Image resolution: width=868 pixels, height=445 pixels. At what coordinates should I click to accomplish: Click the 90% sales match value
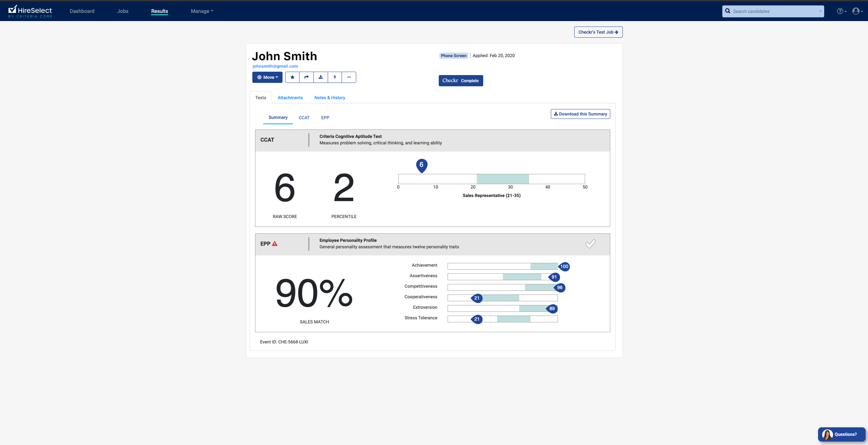point(314,293)
